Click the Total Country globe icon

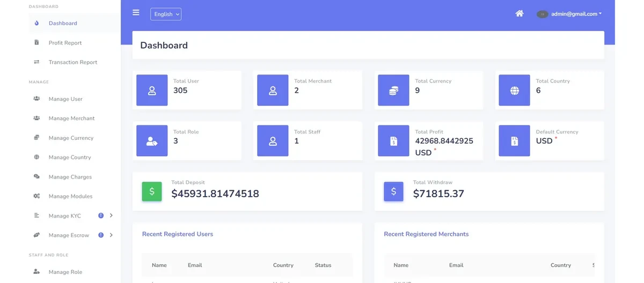tap(514, 91)
